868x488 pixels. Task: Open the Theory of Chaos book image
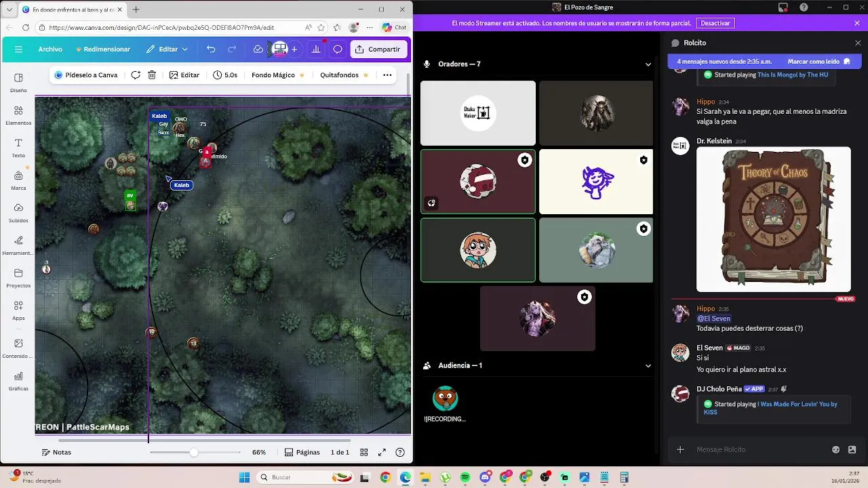coord(774,220)
